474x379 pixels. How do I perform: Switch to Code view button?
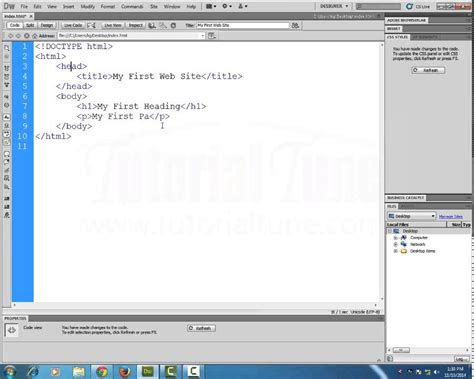pos(14,25)
